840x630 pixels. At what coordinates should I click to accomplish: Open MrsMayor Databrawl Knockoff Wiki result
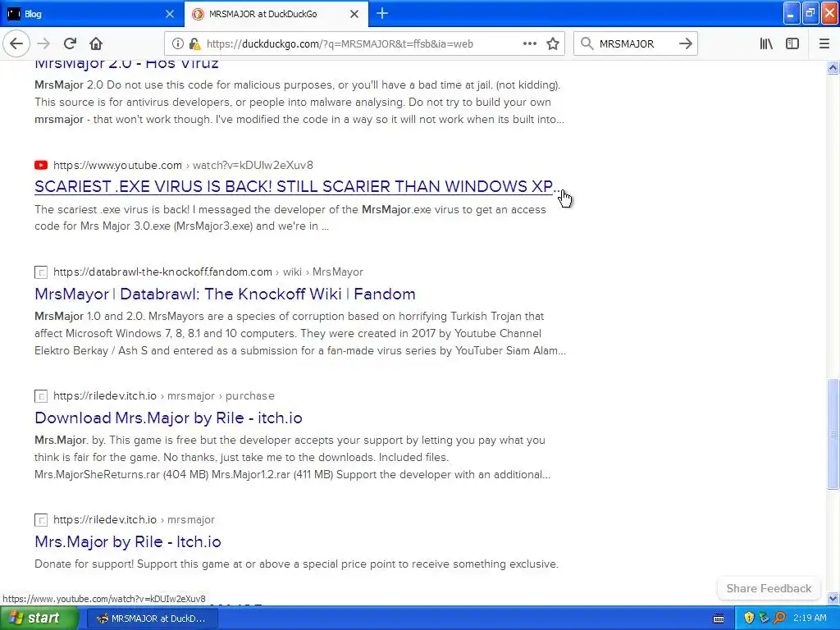pyautogui.click(x=225, y=294)
